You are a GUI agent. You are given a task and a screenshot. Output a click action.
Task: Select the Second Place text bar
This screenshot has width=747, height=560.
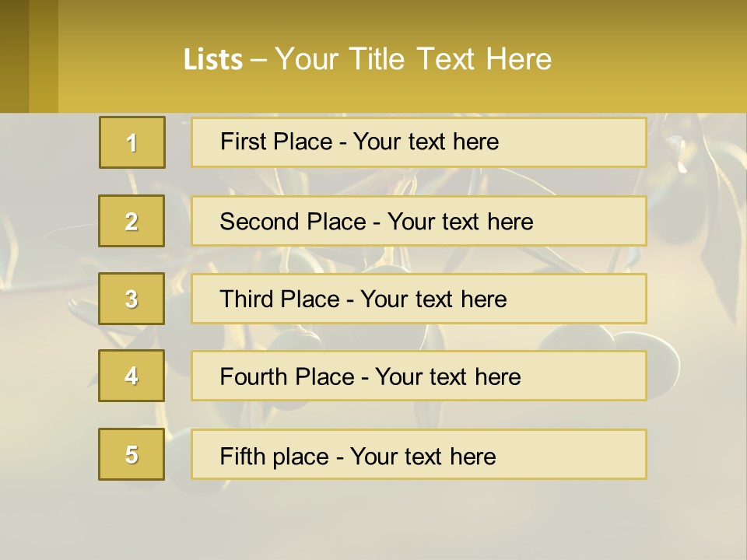click(419, 221)
